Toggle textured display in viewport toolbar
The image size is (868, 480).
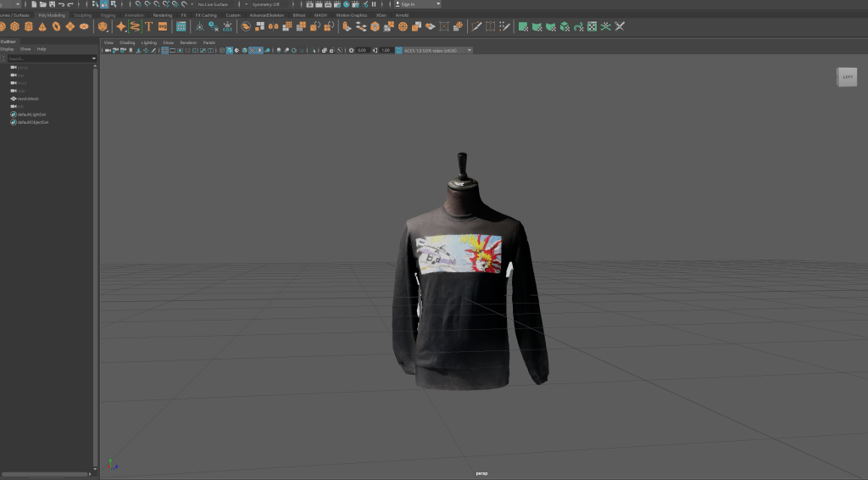click(252, 50)
